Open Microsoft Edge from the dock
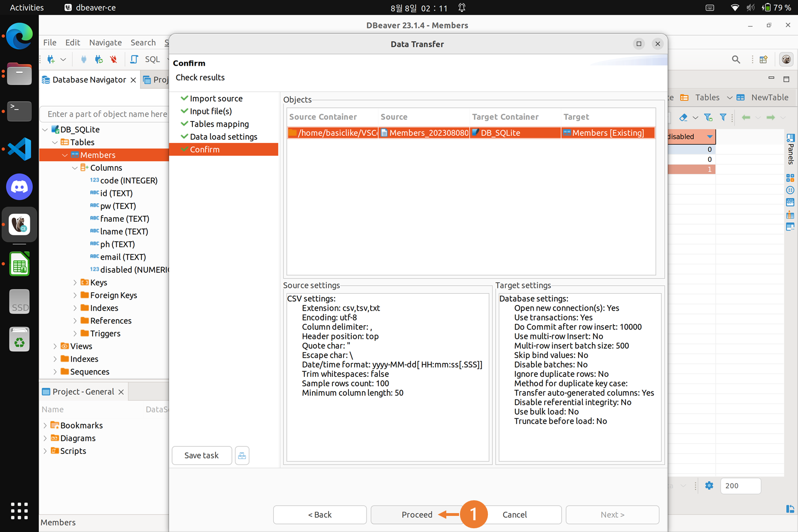The width and height of the screenshot is (798, 532). coord(19,36)
